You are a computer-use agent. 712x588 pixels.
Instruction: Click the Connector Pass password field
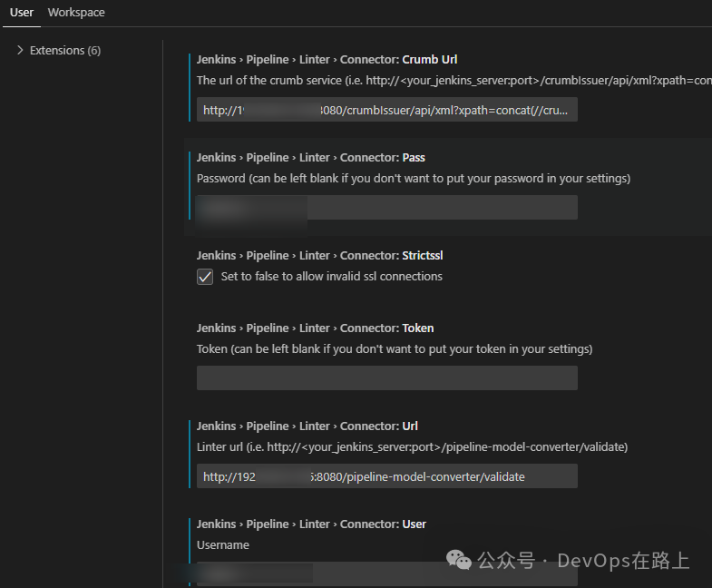pos(387,208)
